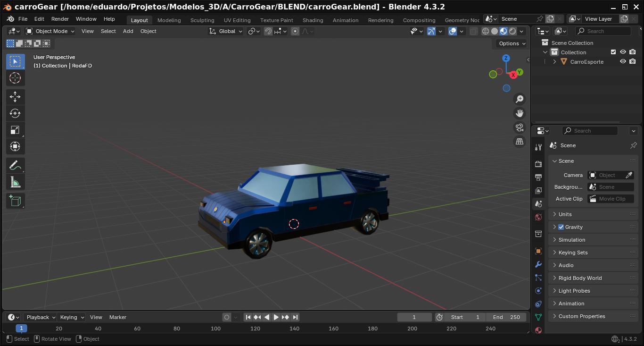This screenshot has width=644, height=346.
Task: Open the Add menu in viewport header
Action: [128, 31]
